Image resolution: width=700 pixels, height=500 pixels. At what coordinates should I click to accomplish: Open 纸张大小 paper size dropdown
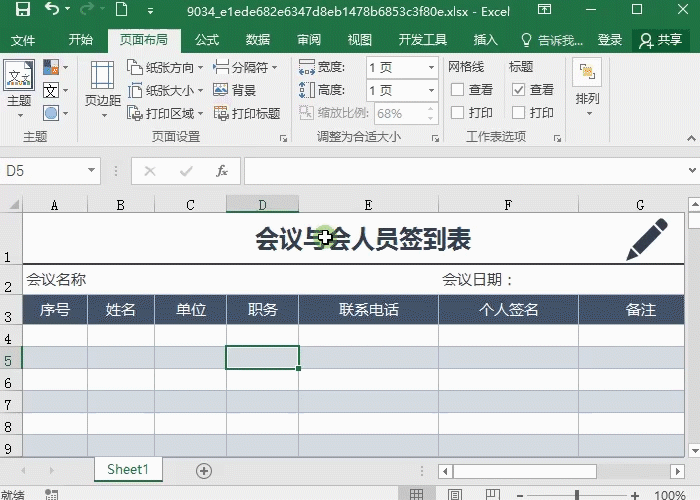pos(165,91)
